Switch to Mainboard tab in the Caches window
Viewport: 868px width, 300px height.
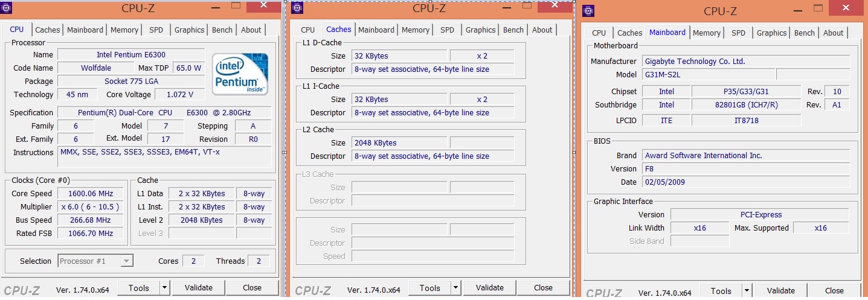pyautogui.click(x=376, y=30)
